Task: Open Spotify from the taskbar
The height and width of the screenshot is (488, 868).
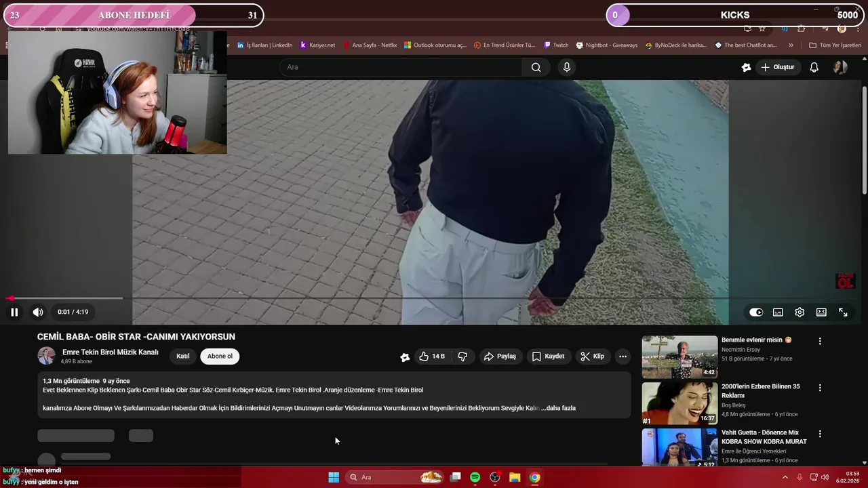Action: (475, 477)
